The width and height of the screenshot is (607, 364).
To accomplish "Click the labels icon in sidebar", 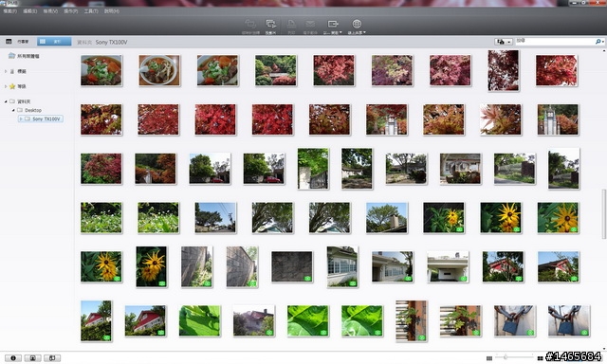I will tap(12, 71).
